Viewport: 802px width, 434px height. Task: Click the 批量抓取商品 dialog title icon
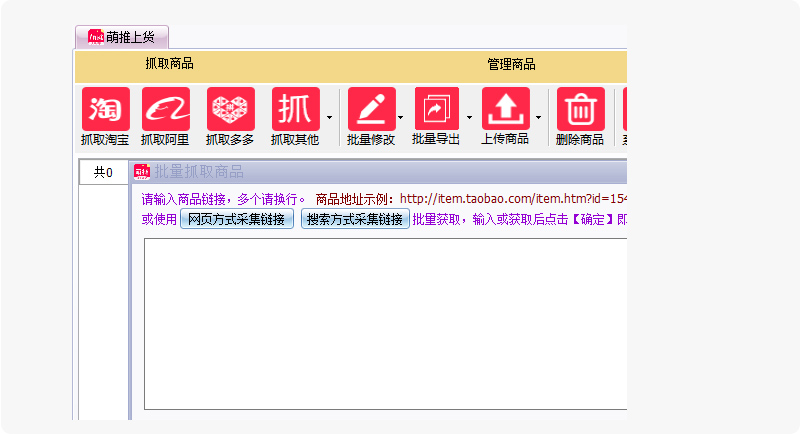click(x=142, y=172)
